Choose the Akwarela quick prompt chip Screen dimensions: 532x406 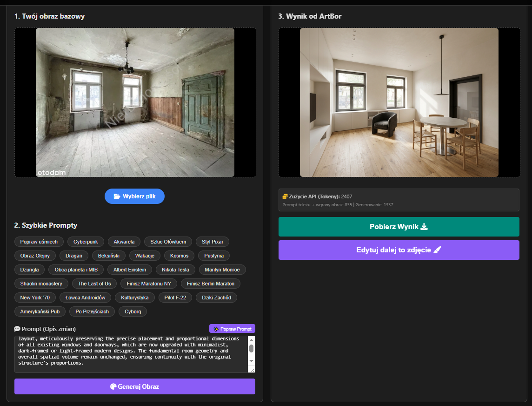124,242
